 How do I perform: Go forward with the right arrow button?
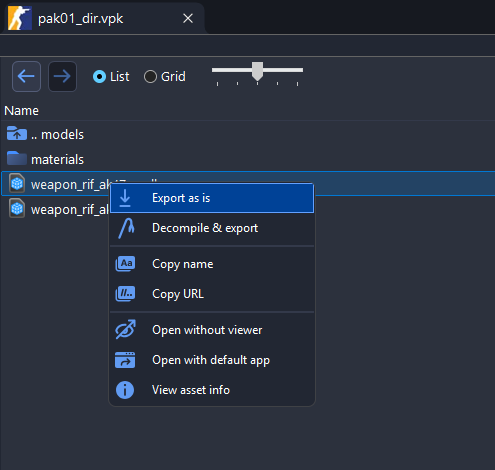tap(62, 76)
